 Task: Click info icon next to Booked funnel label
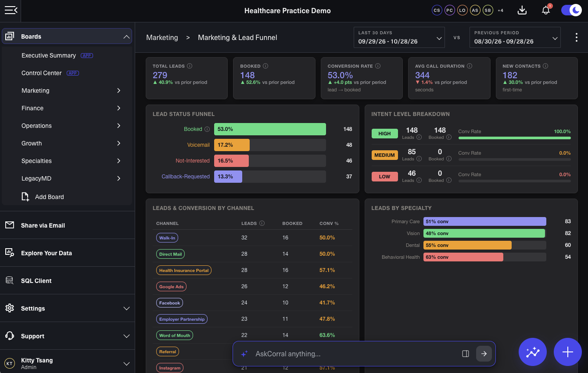click(207, 129)
